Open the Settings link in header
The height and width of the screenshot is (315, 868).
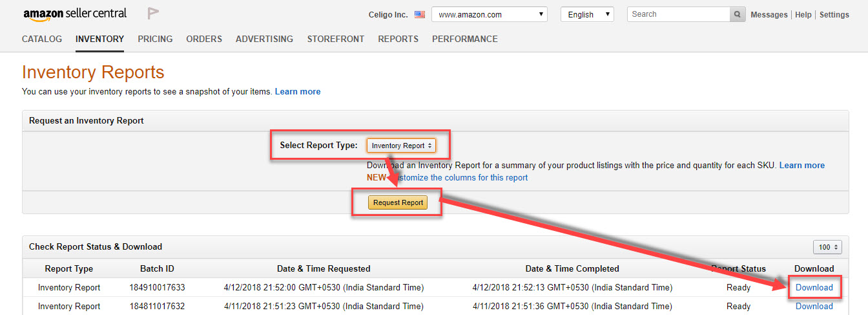click(x=834, y=15)
